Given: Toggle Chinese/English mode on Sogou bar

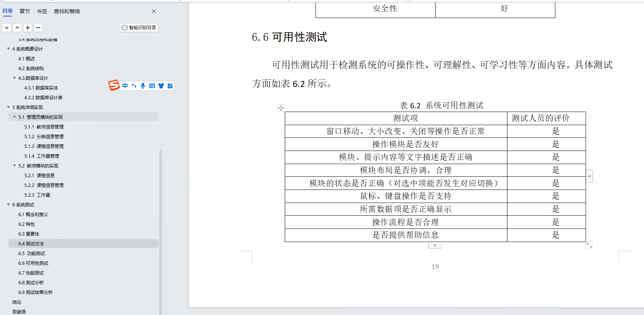Looking at the screenshot, I should 125,86.
